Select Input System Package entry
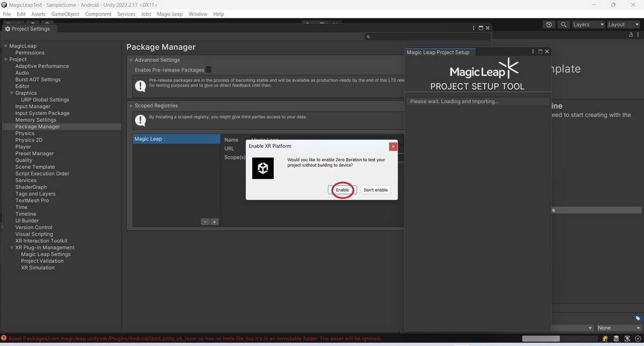The height and width of the screenshot is (346, 644). [42, 113]
